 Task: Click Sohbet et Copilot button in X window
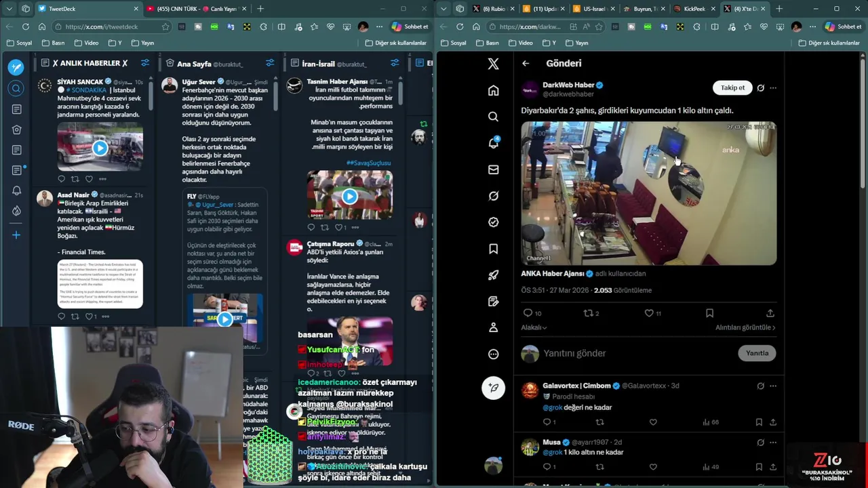pos(844,26)
